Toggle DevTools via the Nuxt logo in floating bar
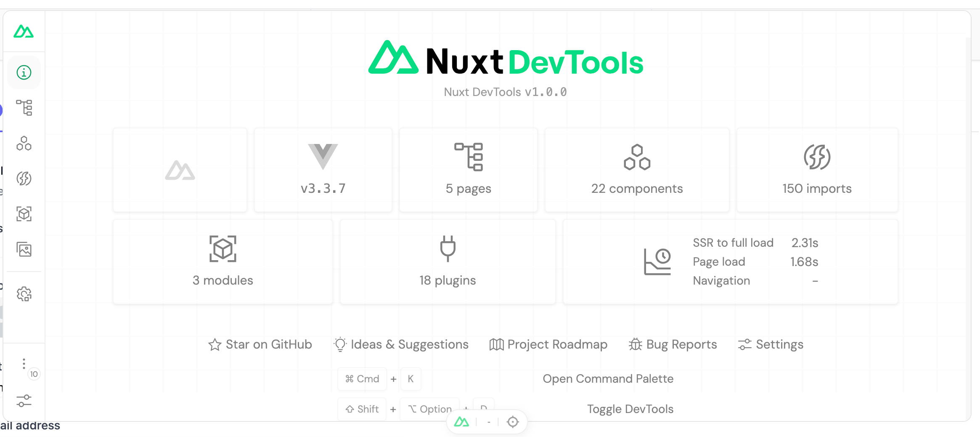 tap(461, 421)
